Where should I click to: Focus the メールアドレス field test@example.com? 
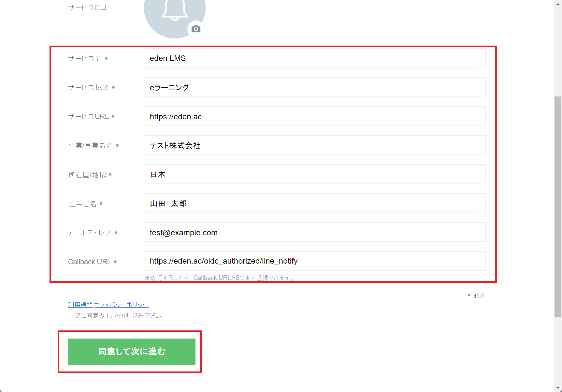(315, 232)
